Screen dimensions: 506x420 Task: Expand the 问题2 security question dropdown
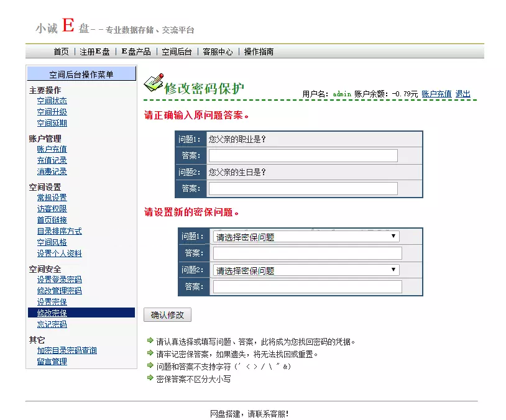(x=305, y=270)
